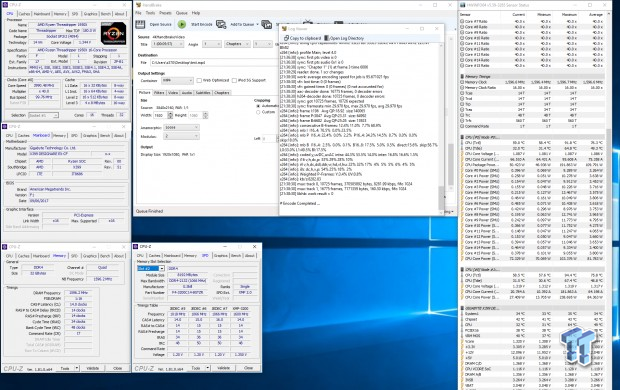Click the Open Source label in HandBrake toolbar
This screenshot has height=390, width=620.
coord(161,24)
